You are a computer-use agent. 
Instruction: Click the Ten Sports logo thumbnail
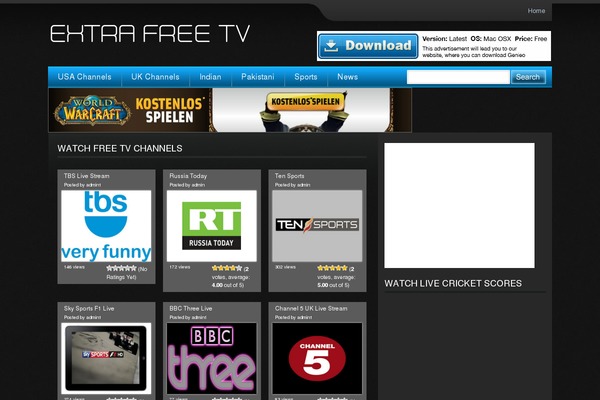(317, 226)
